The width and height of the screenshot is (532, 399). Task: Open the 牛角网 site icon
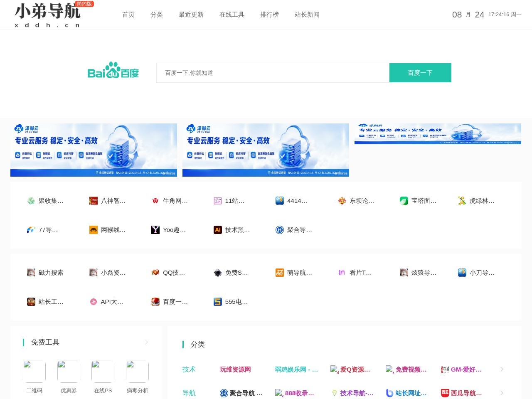155,201
